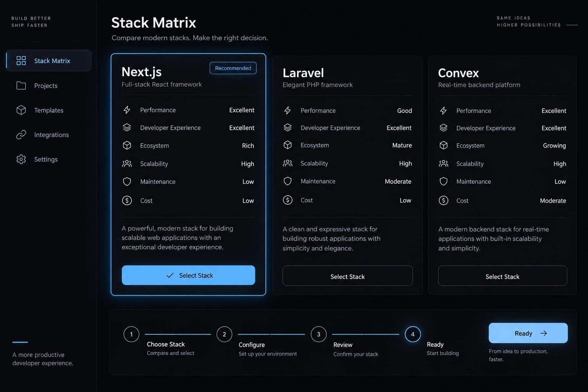Click the Next.js card title

point(142,72)
